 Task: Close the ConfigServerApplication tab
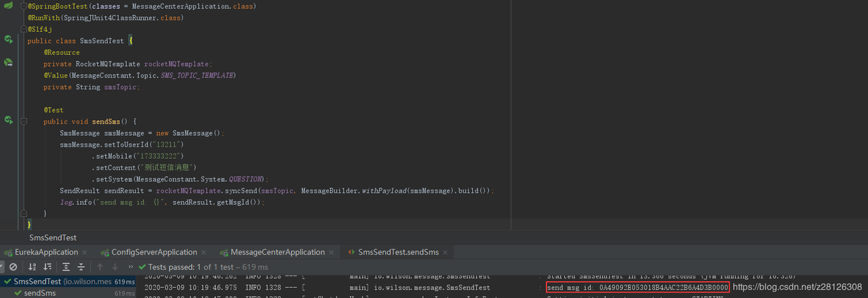203,252
